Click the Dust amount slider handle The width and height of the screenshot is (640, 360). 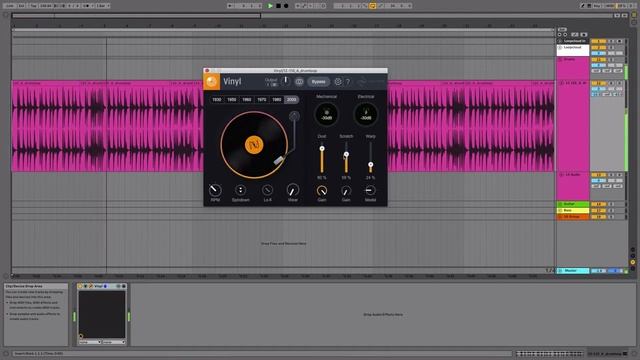(x=322, y=149)
